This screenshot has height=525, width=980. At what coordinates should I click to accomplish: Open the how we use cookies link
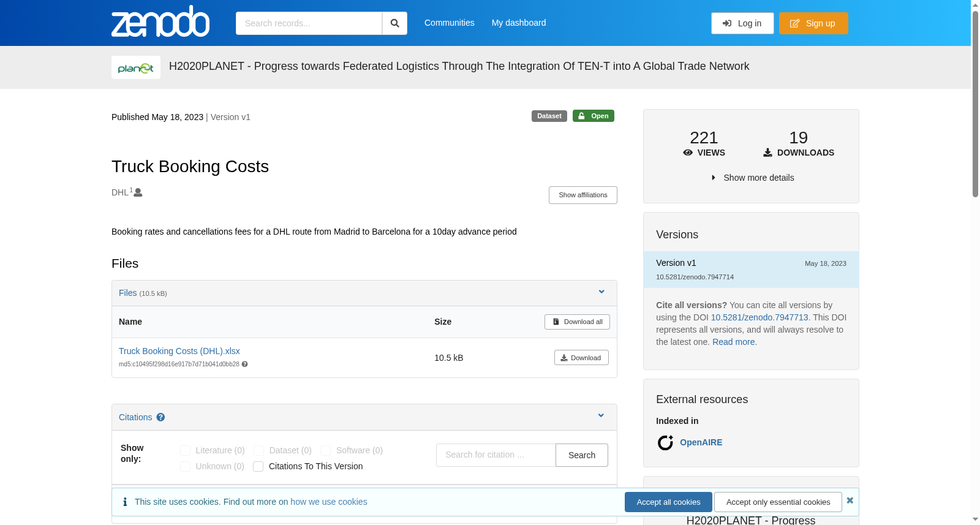tap(329, 502)
